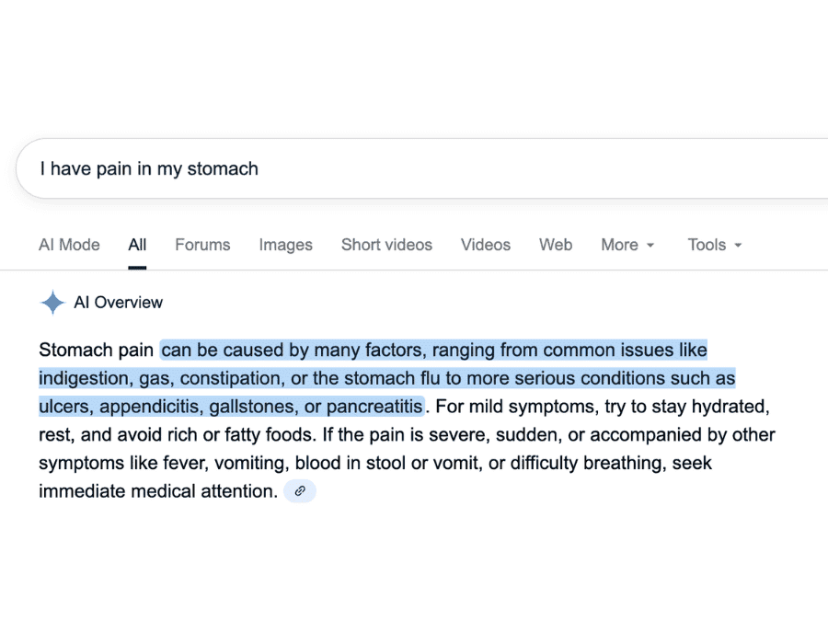Open the Forums tab
This screenshot has height=644, width=828.
[201, 245]
